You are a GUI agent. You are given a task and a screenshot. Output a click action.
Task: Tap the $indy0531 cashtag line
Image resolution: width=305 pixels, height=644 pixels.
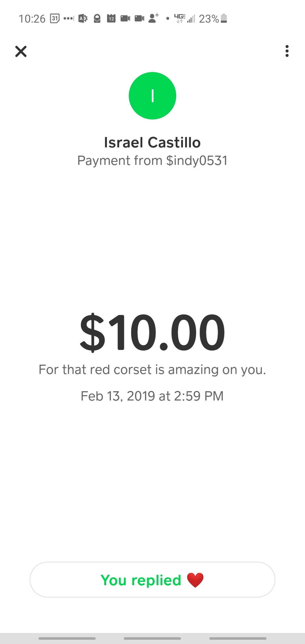pyautogui.click(x=152, y=161)
